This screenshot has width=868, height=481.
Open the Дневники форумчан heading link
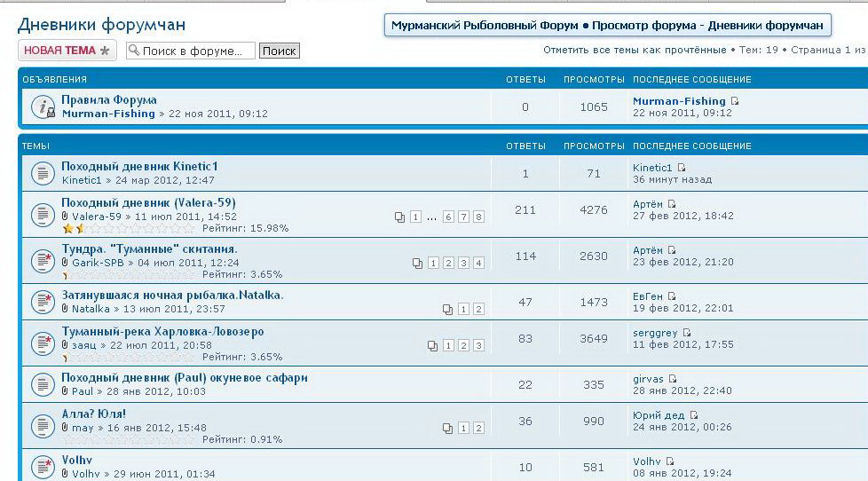[102, 25]
